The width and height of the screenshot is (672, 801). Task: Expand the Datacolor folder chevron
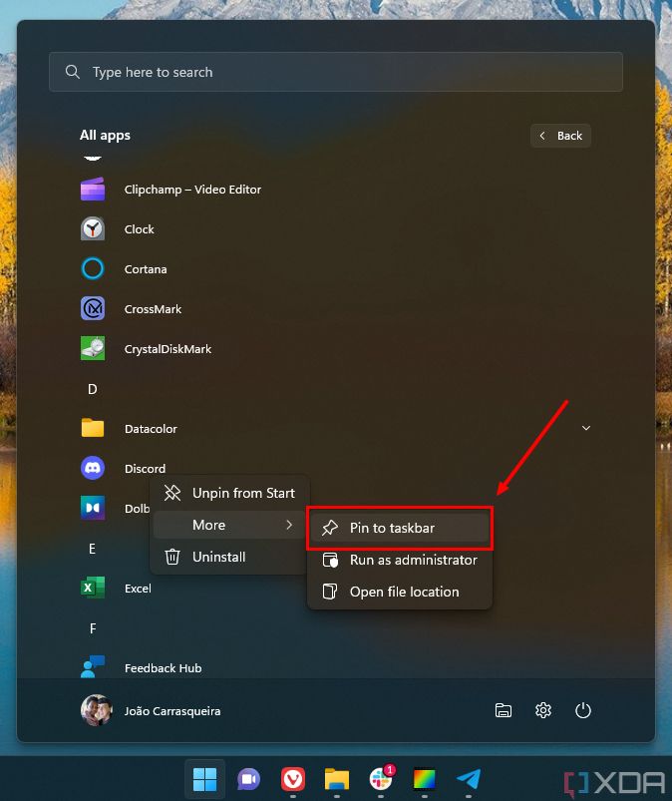pos(586,428)
